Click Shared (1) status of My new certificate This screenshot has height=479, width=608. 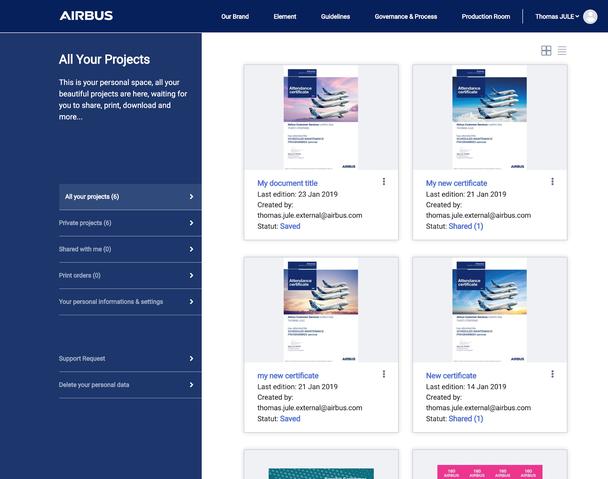(466, 226)
